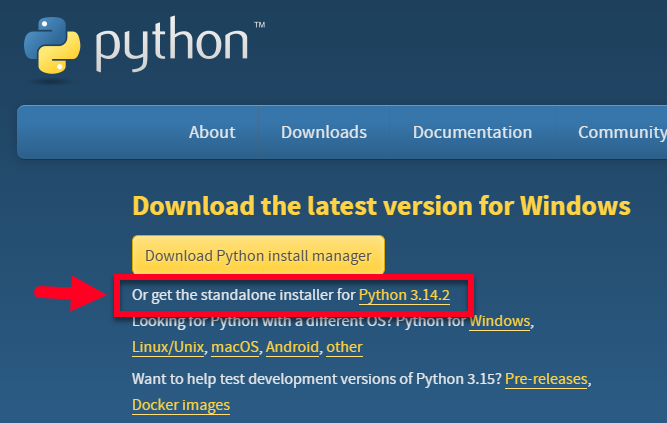The height and width of the screenshot is (423, 667).
Task: Follow the Python 3.14.2 standalone installer link
Action: pyautogui.click(x=404, y=295)
